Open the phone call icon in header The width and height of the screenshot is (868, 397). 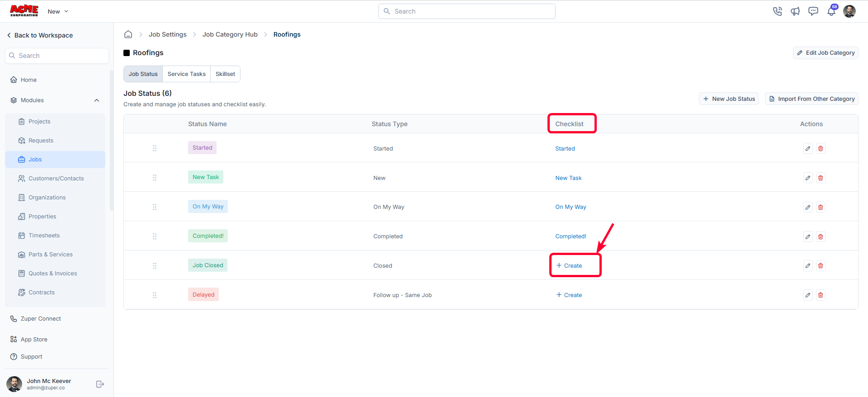[x=777, y=11]
